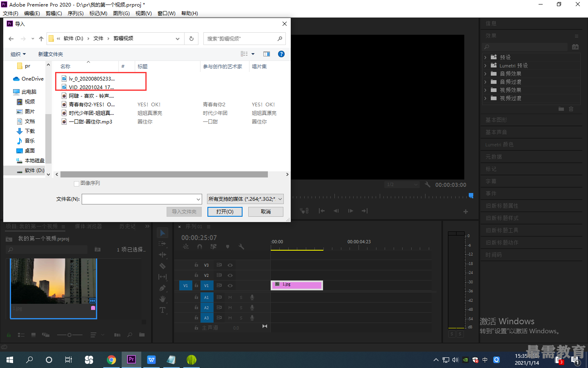This screenshot has width=588, height=368.
Task: Open the 组织 dropdown menu
Action: point(18,54)
